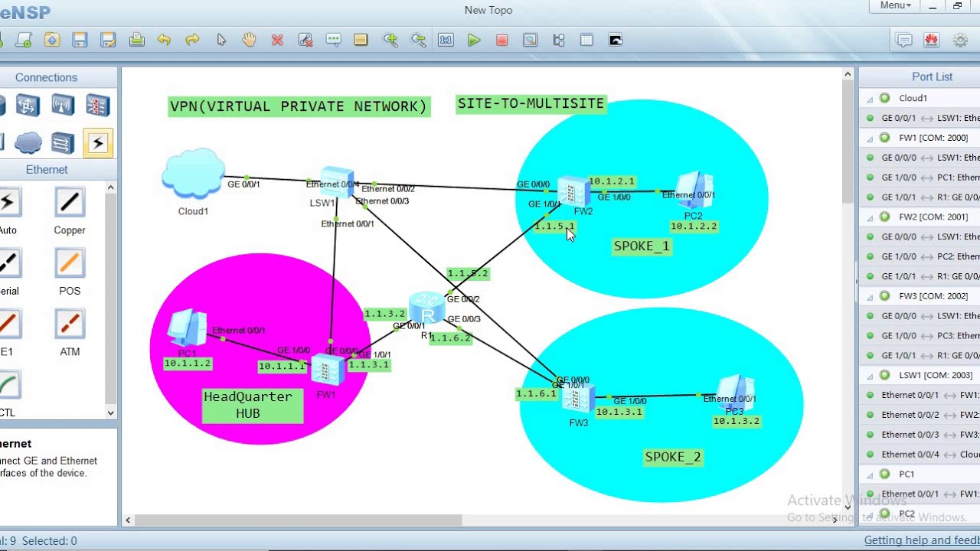980x551 pixels.
Task: Select the connections lightning category icon
Action: [x=98, y=142]
